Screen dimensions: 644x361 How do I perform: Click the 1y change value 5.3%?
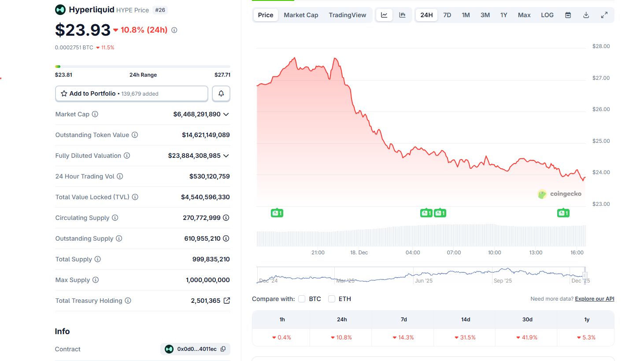click(586, 338)
